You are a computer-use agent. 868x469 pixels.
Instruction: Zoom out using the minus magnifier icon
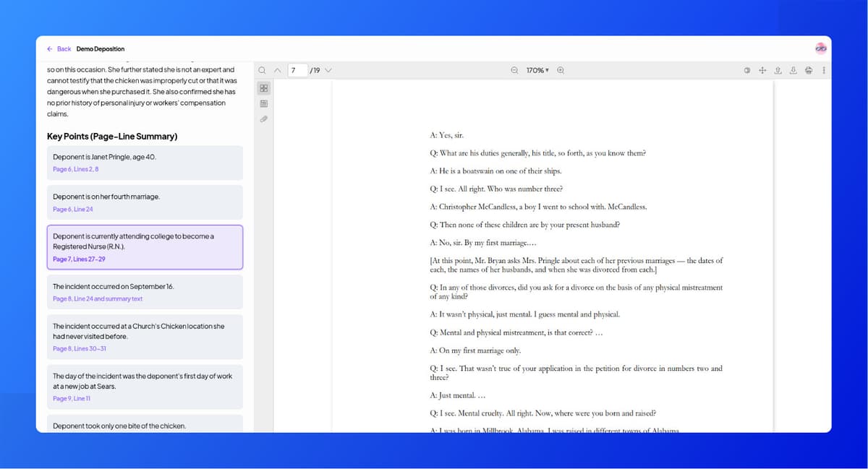(514, 70)
